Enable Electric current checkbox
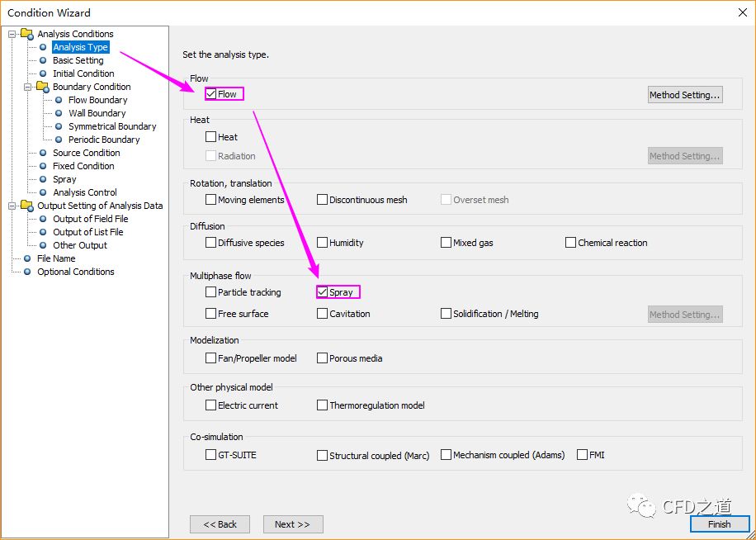Screen dimensions: 756x540 210,405
